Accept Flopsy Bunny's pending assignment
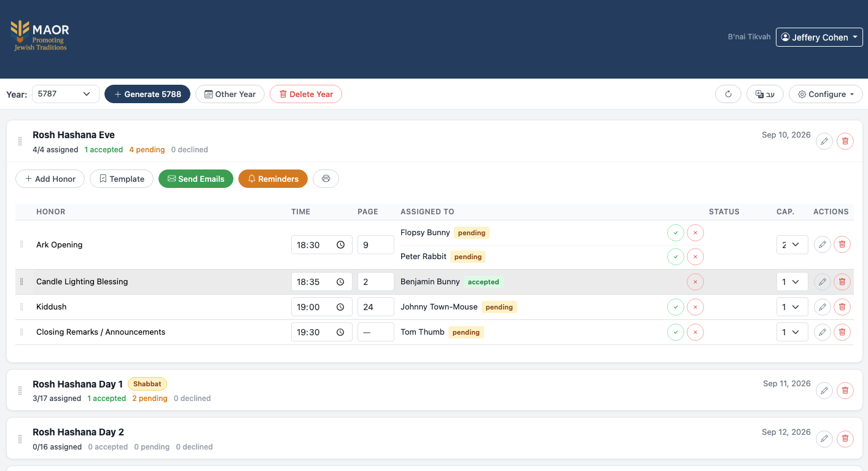This screenshot has height=471, width=868. click(x=675, y=233)
